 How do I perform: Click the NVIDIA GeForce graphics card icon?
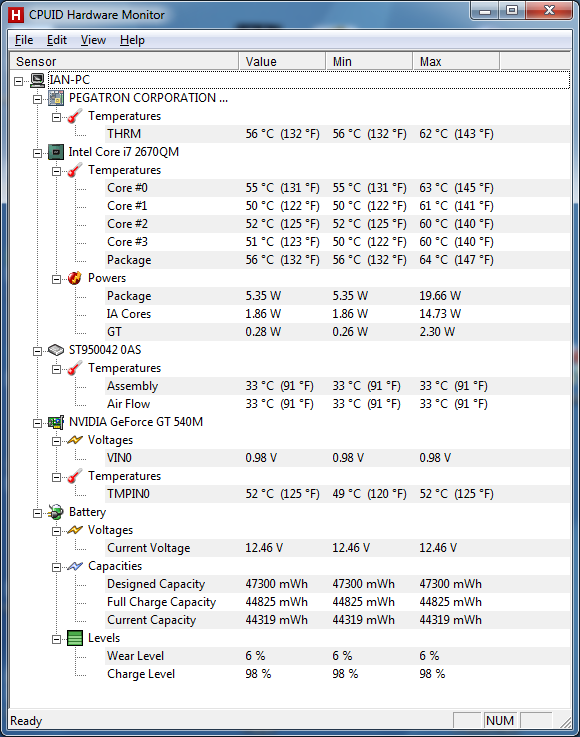click(x=56, y=422)
